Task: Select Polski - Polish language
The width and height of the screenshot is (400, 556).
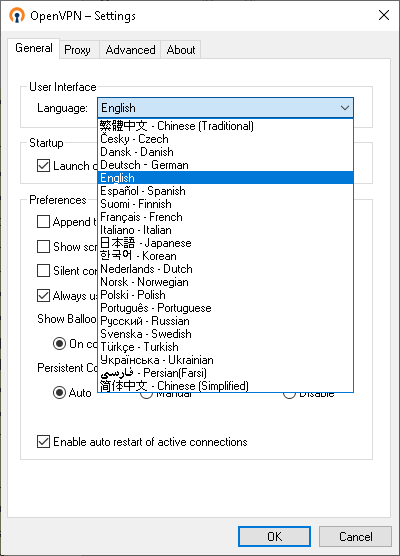Action: pos(226,295)
